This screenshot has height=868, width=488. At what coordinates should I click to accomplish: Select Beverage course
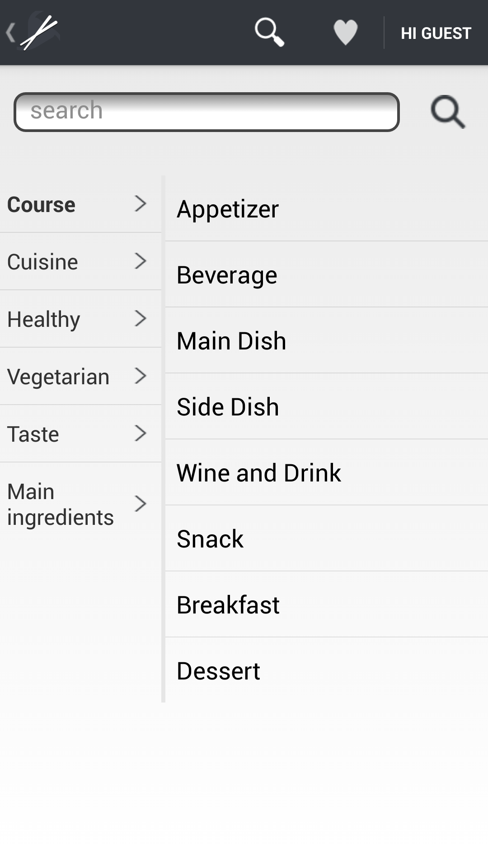[327, 274]
